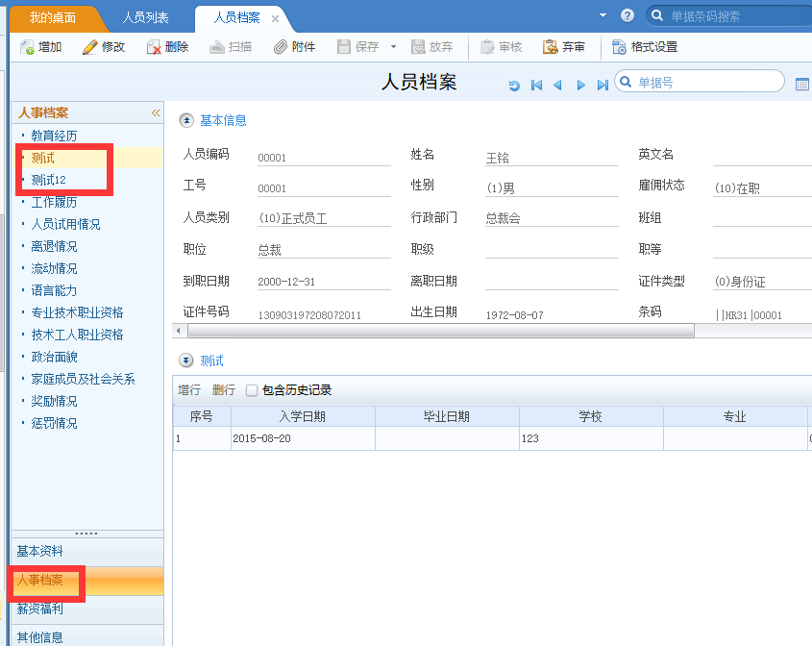Select 人员试用情况 in the sidebar
Image resolution: width=812 pixels, height=646 pixels.
65,224
